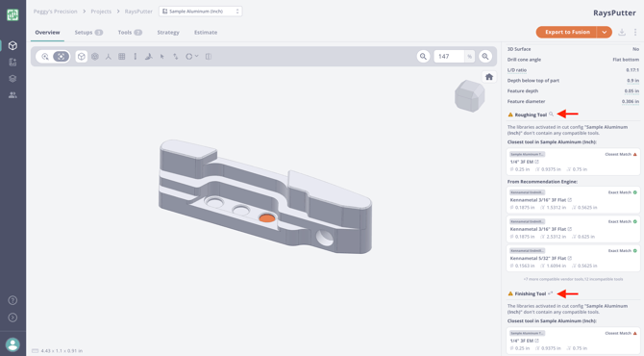
Task: Select the Kennametal 5/32" 3F Flat card
Action: coord(573,258)
